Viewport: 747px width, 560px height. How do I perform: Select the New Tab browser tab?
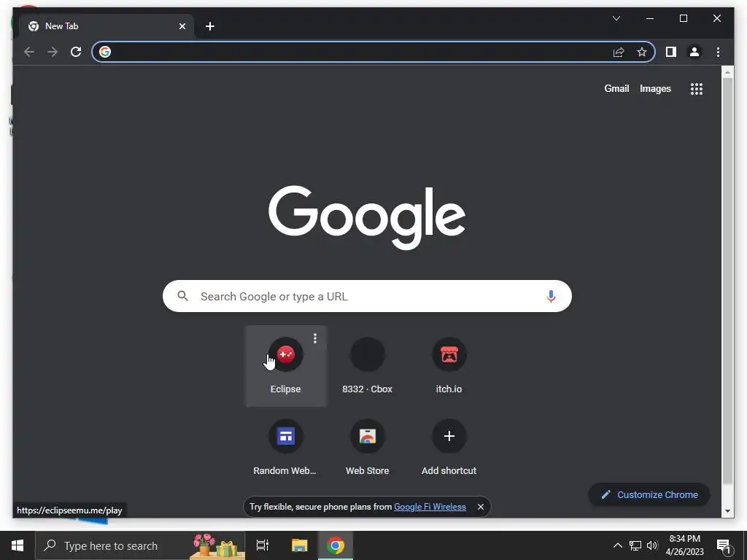[107, 26]
